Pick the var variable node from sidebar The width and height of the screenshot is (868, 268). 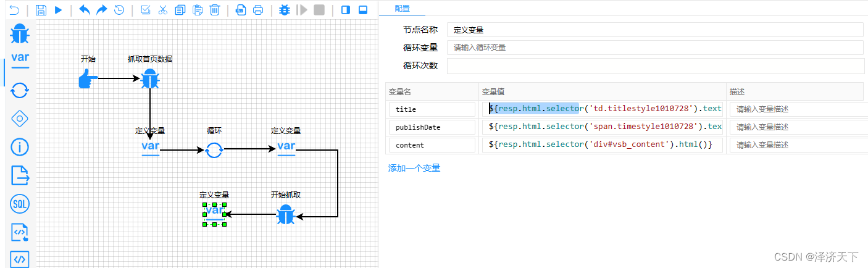click(x=20, y=61)
